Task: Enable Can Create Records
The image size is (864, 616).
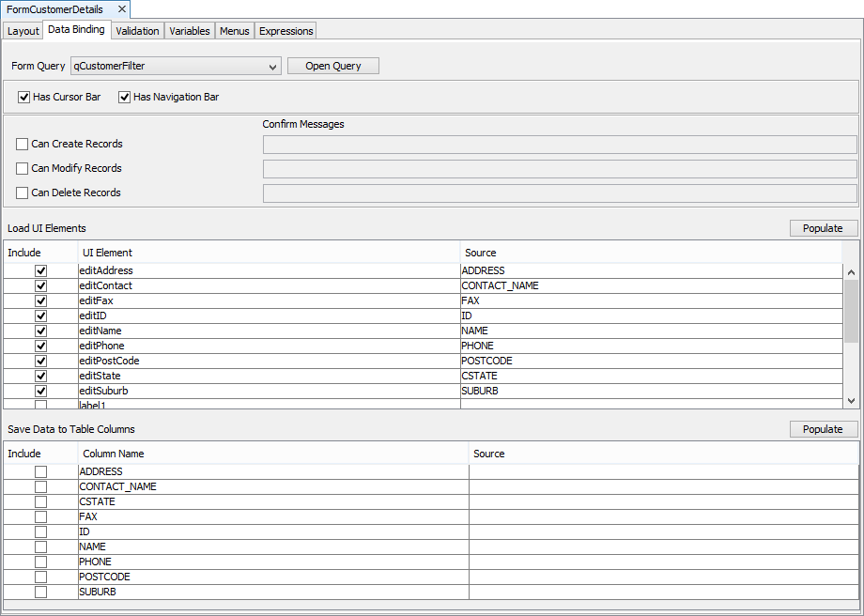Action: tap(23, 145)
